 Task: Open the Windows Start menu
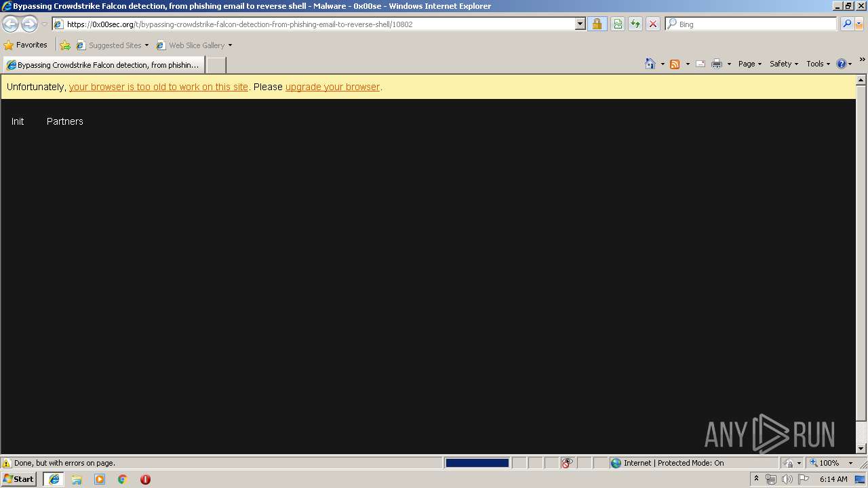coord(18,479)
